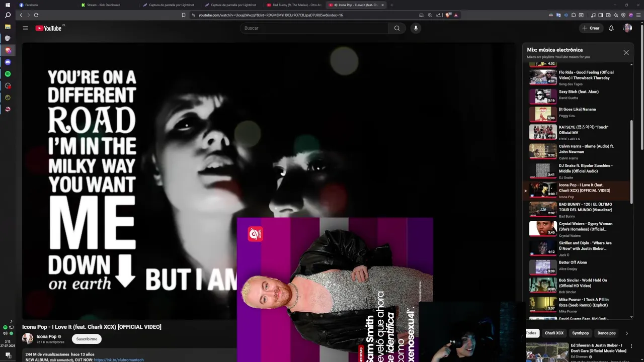Image resolution: width=644 pixels, height=362 pixels.
Task: Click the playlist panel scrollbar
Action: click(x=631, y=161)
